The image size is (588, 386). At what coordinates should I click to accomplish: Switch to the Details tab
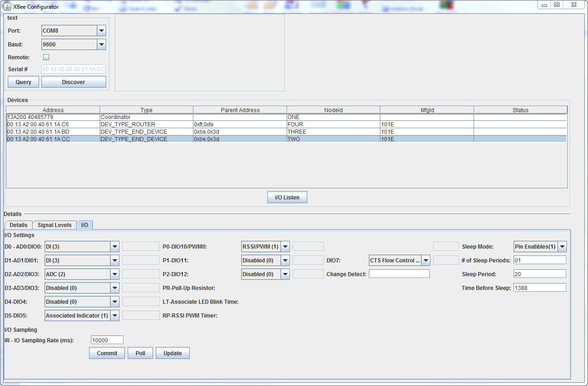18,225
